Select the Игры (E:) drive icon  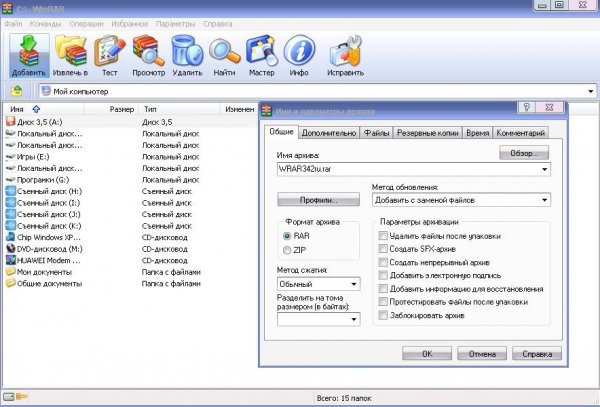click(x=10, y=156)
